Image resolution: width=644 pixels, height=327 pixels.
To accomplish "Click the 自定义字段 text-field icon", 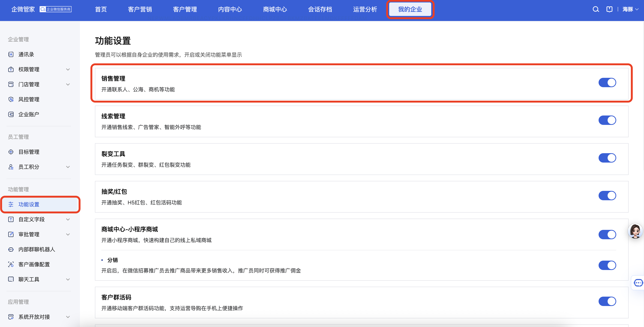I will point(11,219).
